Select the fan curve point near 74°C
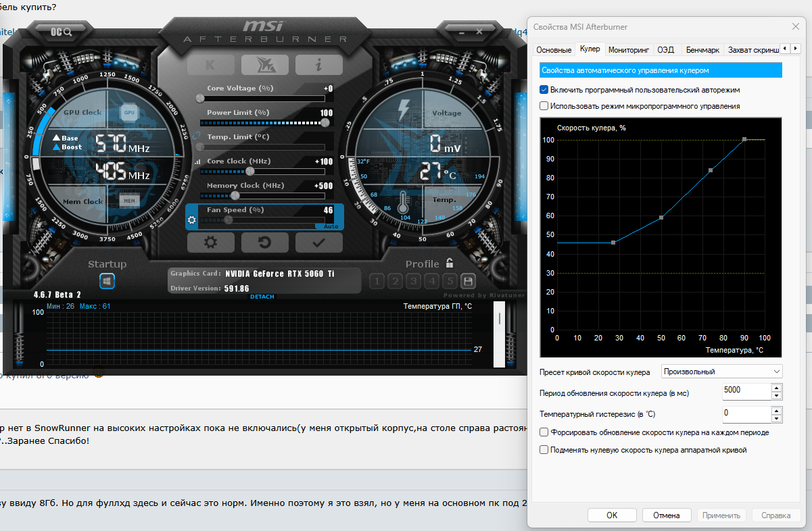The image size is (812, 531). click(711, 170)
